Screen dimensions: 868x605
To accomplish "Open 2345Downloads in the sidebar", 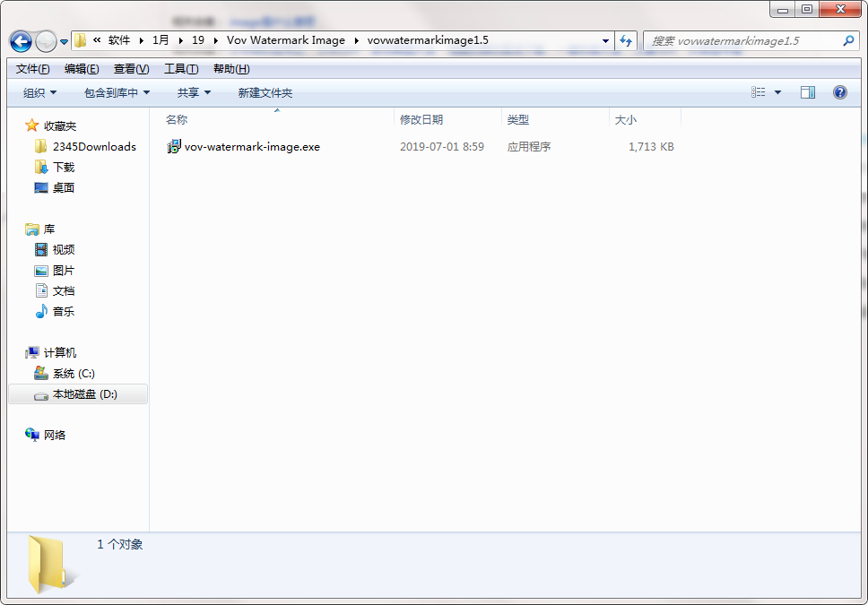I will [x=94, y=147].
